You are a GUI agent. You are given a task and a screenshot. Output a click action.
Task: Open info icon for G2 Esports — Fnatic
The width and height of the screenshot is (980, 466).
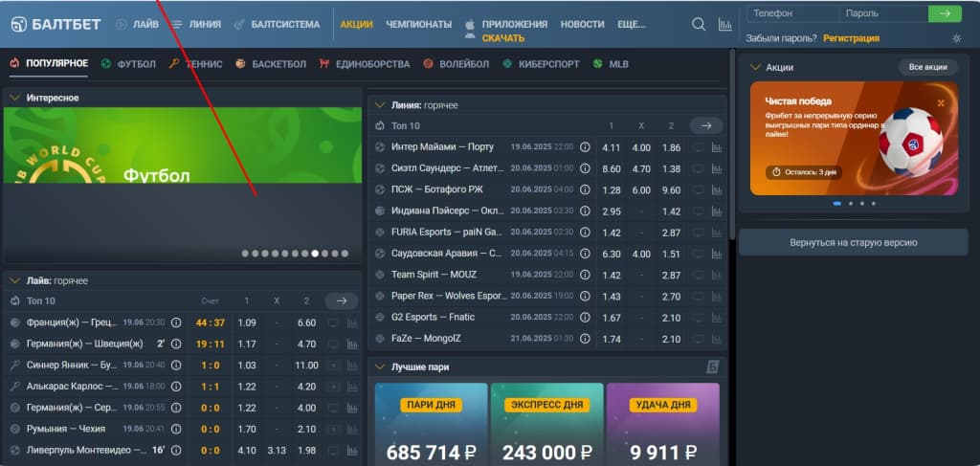(x=585, y=318)
